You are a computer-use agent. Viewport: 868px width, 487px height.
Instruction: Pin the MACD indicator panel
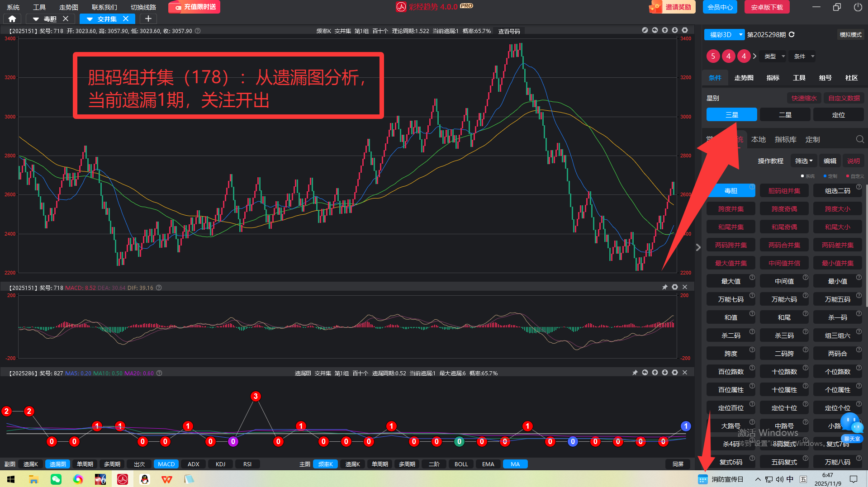(664, 287)
